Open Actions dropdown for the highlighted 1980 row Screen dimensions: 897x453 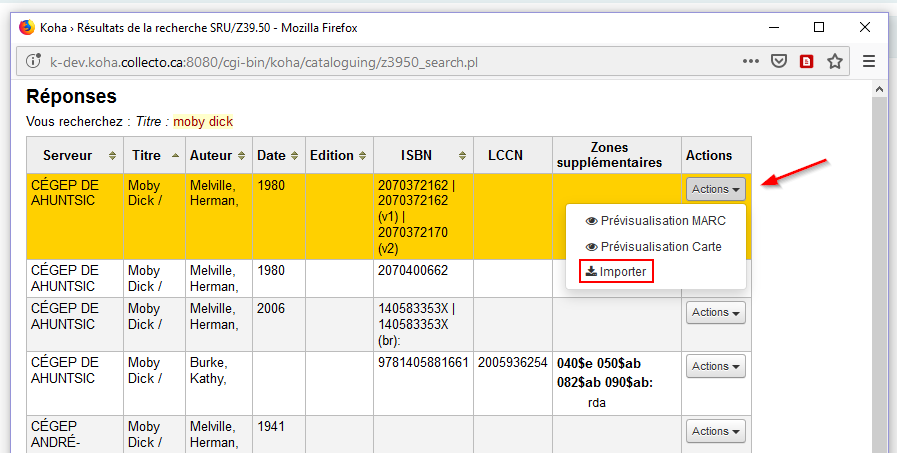[x=716, y=189]
